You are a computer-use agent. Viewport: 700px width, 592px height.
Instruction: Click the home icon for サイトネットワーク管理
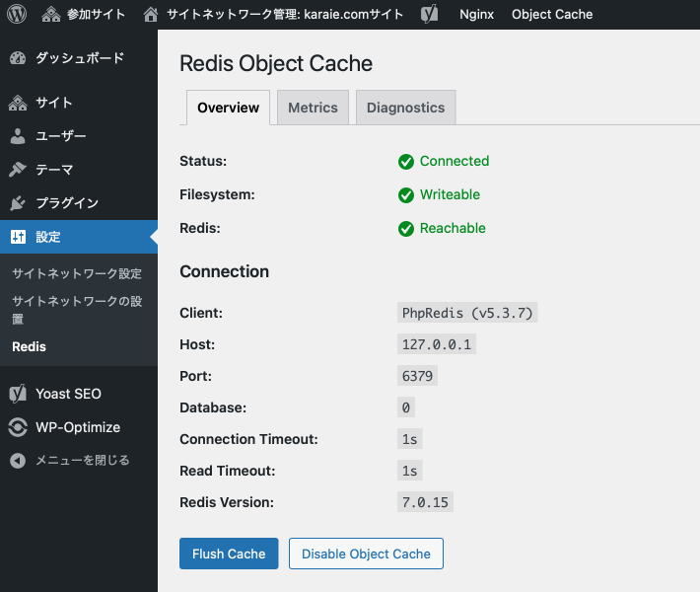coord(151,14)
